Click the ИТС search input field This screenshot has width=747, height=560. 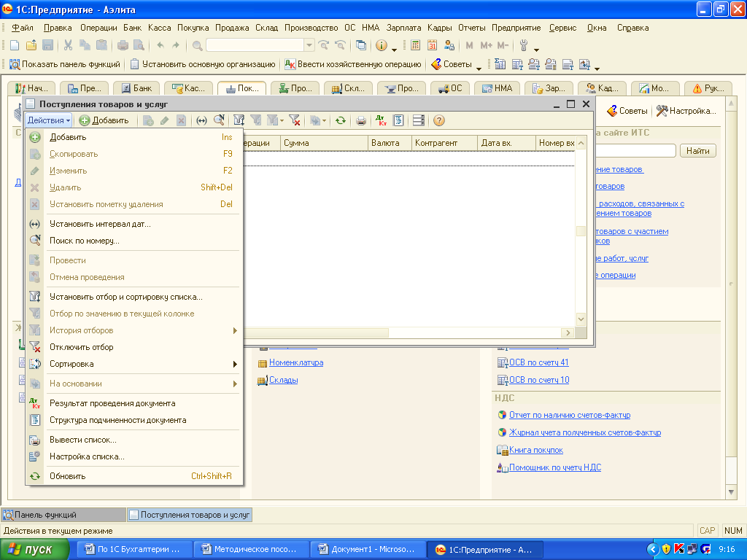[635, 151]
